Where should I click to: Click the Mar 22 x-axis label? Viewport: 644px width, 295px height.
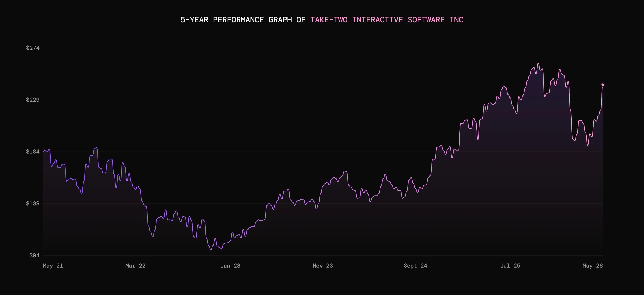[x=135, y=266]
